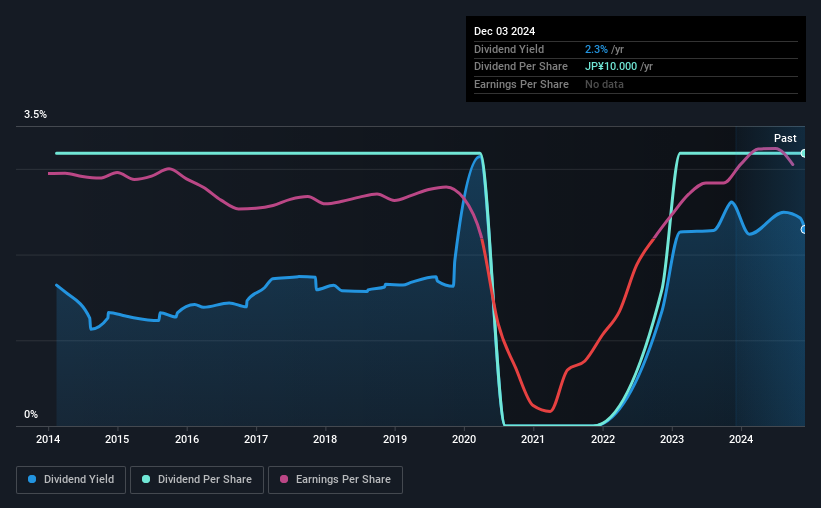821x508 pixels.
Task: Select the 2024 axis label
Action: pos(741,439)
